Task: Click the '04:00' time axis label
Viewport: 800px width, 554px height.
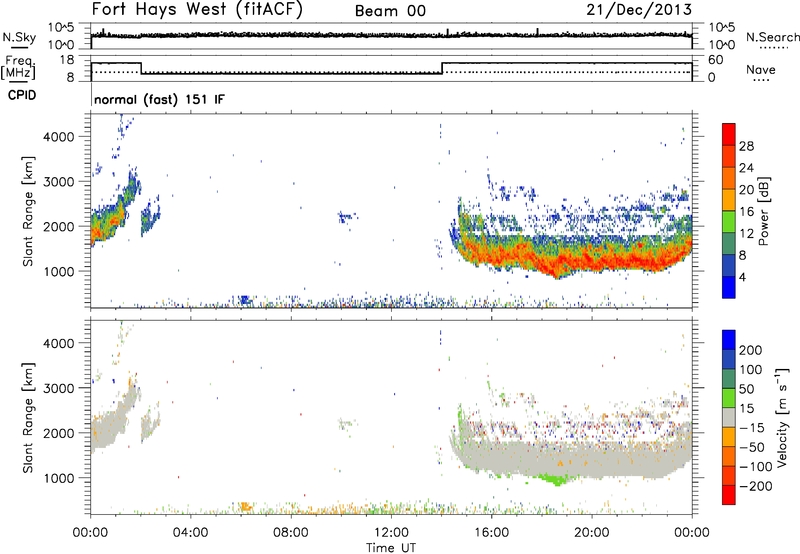Action: click(x=190, y=533)
